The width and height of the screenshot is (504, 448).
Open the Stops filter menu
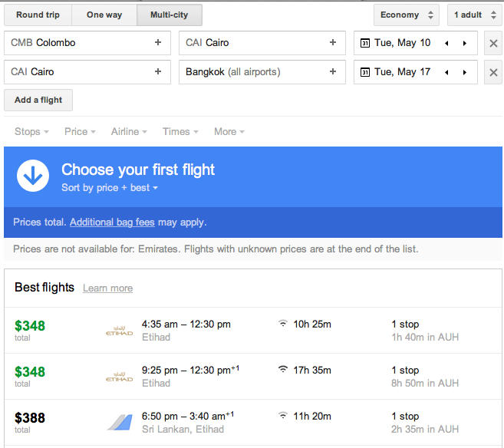click(x=31, y=131)
